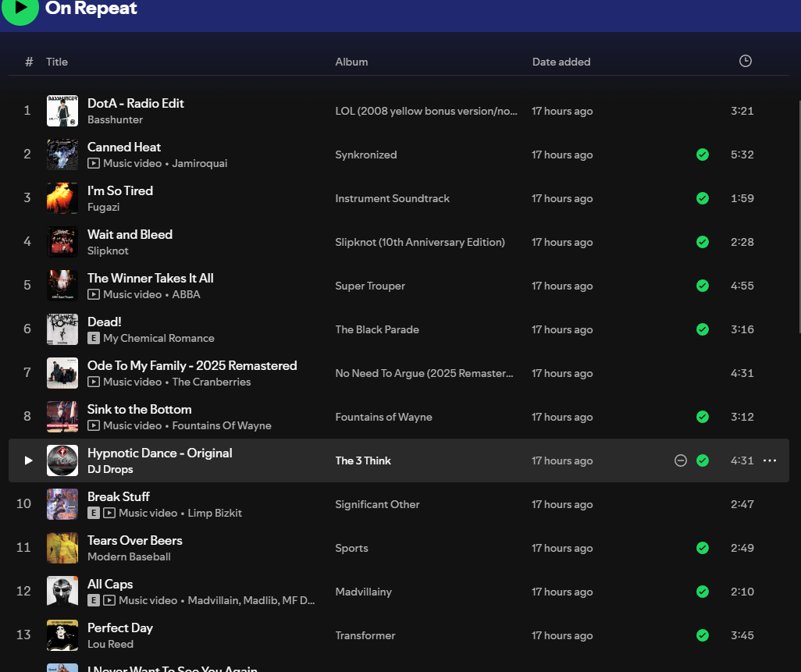Sort tracks by the duration clock icon

coord(746,62)
